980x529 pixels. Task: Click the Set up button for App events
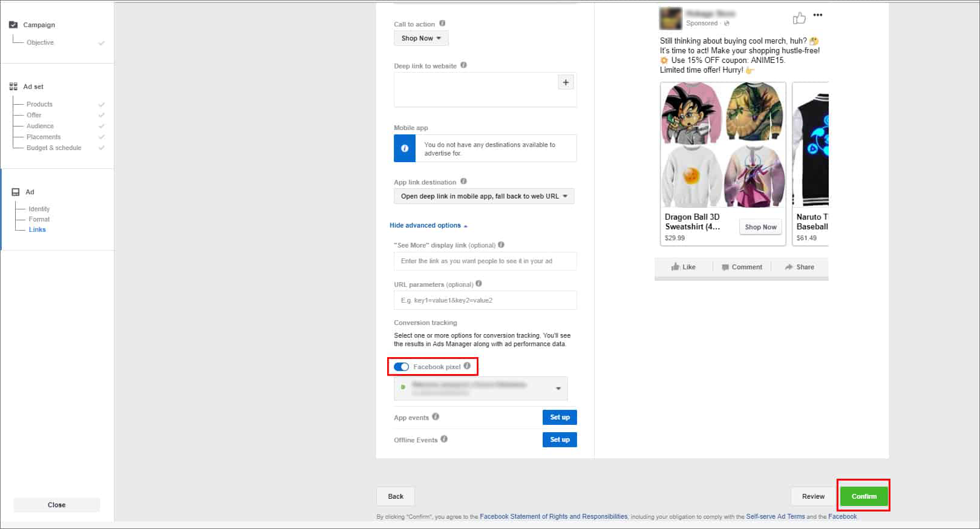click(560, 417)
